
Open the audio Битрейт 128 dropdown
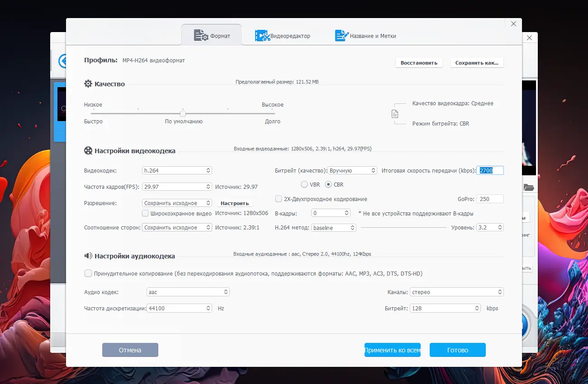[x=446, y=308]
